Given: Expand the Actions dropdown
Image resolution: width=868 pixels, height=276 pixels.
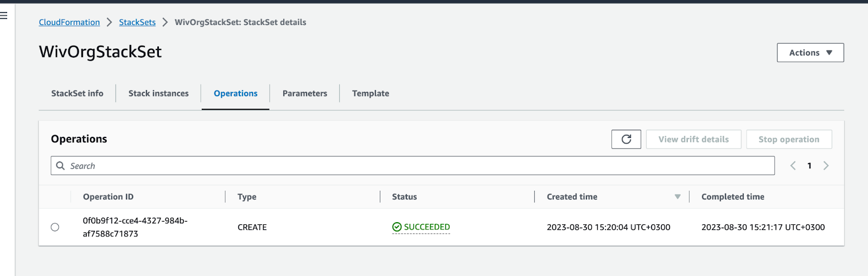Looking at the screenshot, I should pyautogui.click(x=810, y=53).
